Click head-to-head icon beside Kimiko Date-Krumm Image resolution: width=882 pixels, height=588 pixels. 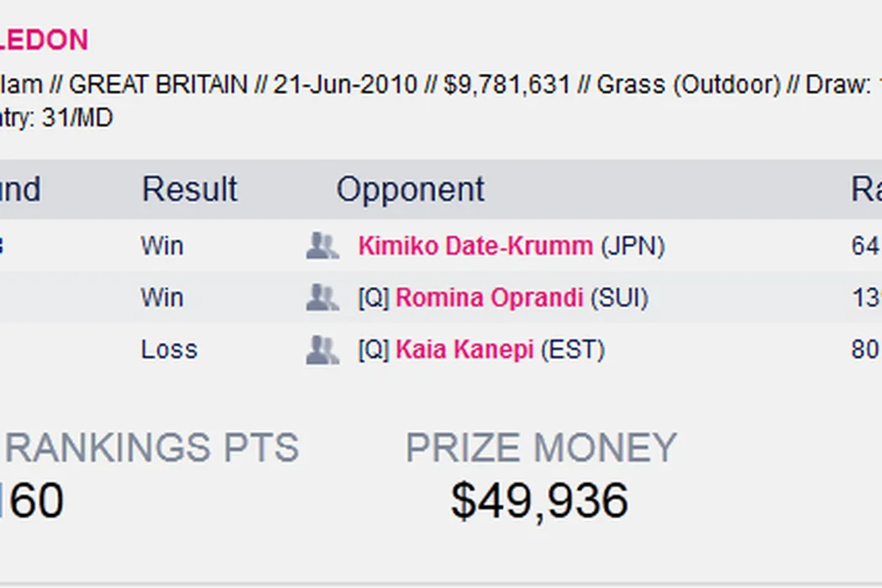(x=322, y=246)
